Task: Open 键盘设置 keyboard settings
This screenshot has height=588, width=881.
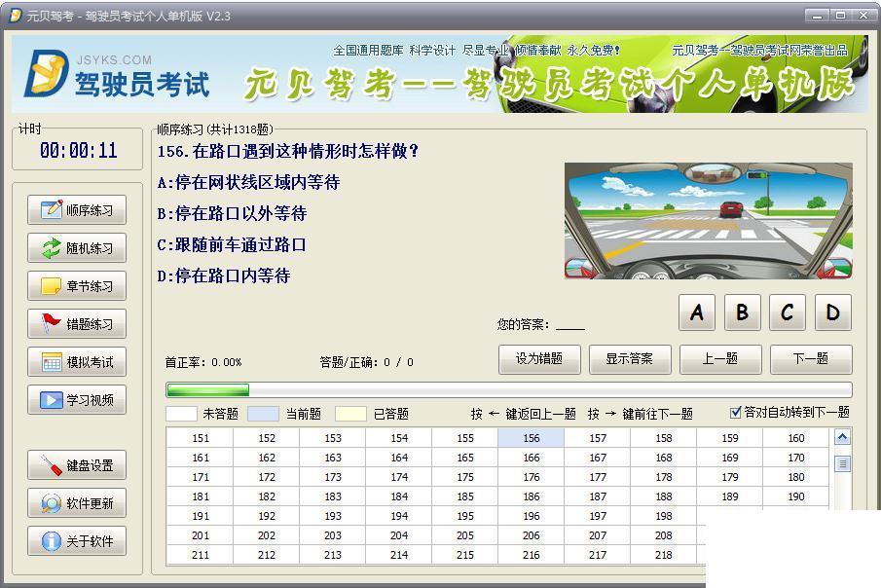Action: 77,465
